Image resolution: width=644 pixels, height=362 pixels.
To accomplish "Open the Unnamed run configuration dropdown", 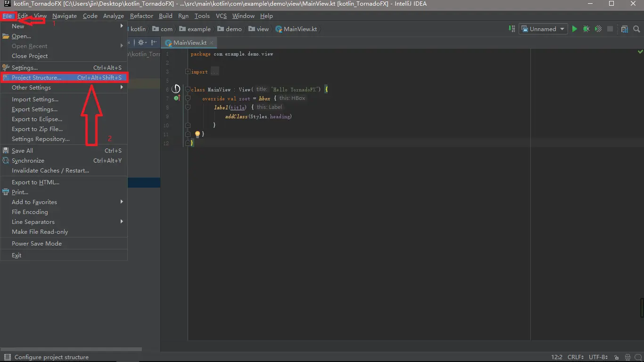I will coord(543,29).
